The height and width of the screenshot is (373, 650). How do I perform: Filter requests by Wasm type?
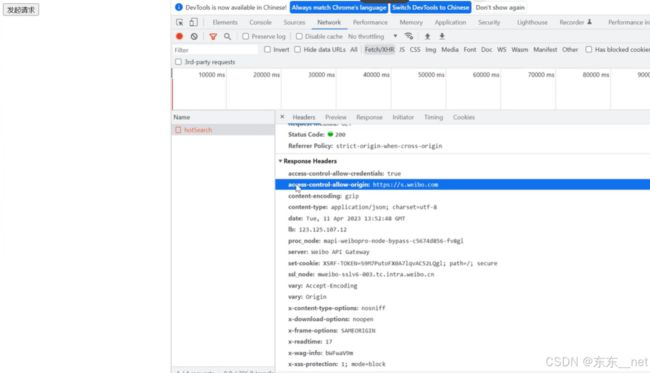point(520,49)
